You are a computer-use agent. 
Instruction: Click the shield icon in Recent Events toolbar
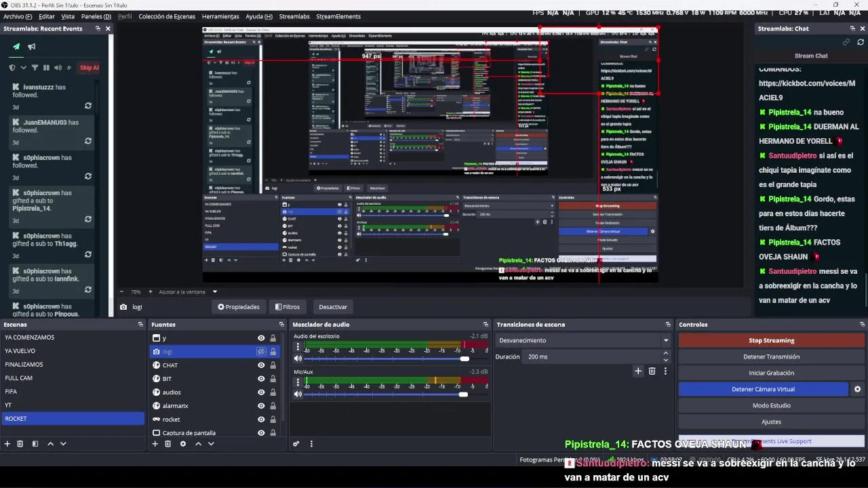point(12,68)
